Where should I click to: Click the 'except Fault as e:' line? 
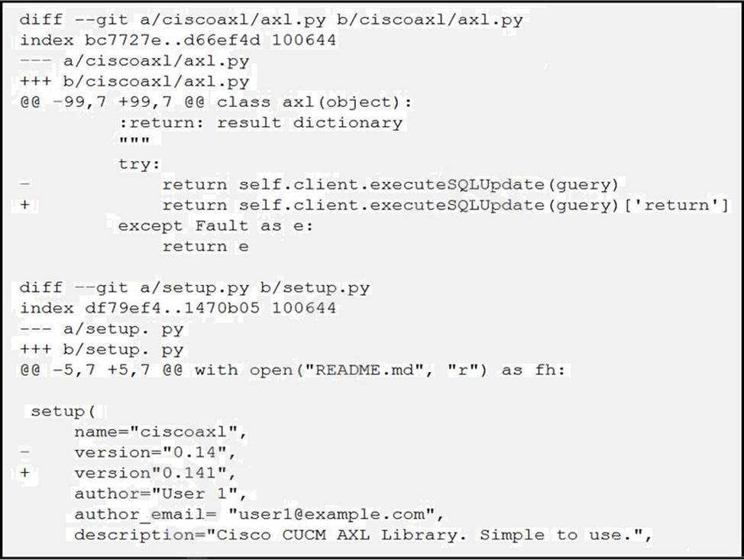click(215, 225)
